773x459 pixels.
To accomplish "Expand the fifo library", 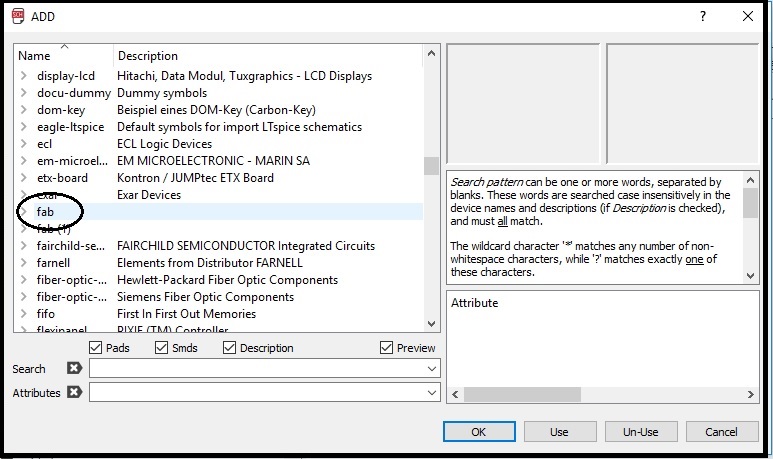I will tap(23, 314).
